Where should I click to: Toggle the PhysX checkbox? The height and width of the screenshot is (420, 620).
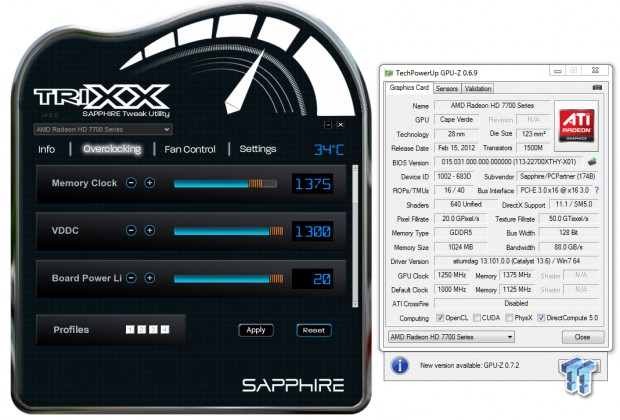509,318
